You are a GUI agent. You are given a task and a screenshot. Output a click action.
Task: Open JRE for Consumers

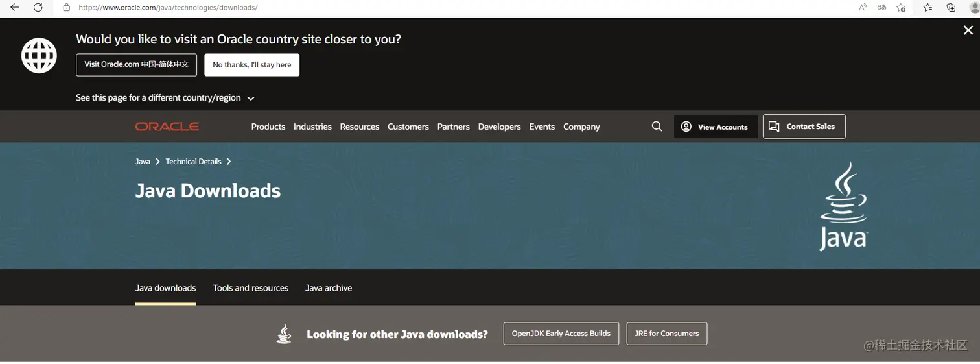(x=666, y=334)
